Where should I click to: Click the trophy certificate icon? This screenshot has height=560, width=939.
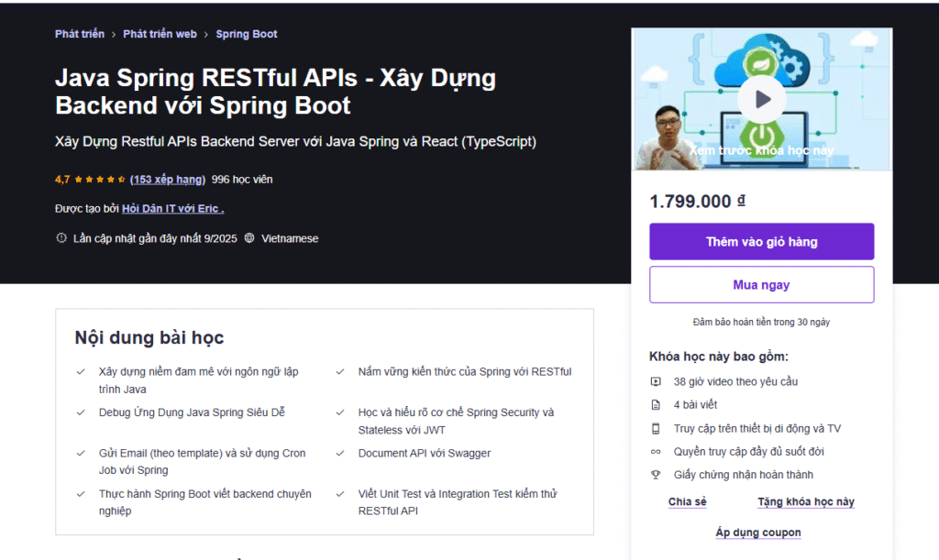pyautogui.click(x=656, y=475)
